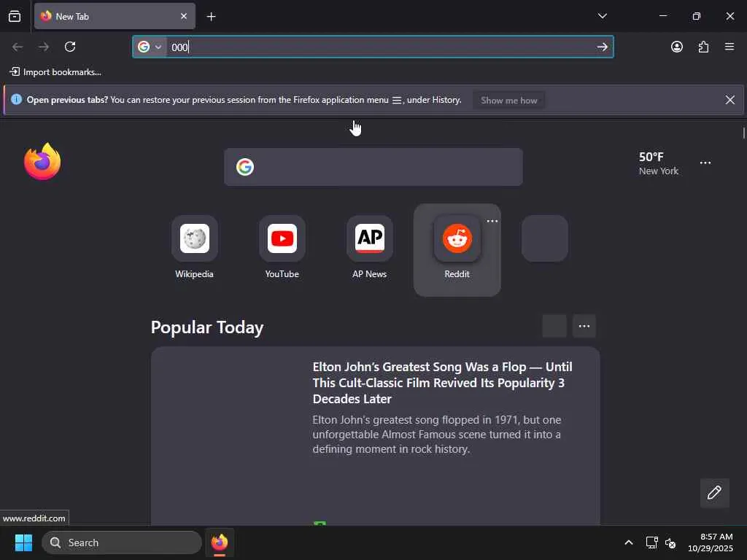Viewport: 747px width, 560px height.
Task: Open the Firefox application hamburger menu
Action: (x=729, y=47)
